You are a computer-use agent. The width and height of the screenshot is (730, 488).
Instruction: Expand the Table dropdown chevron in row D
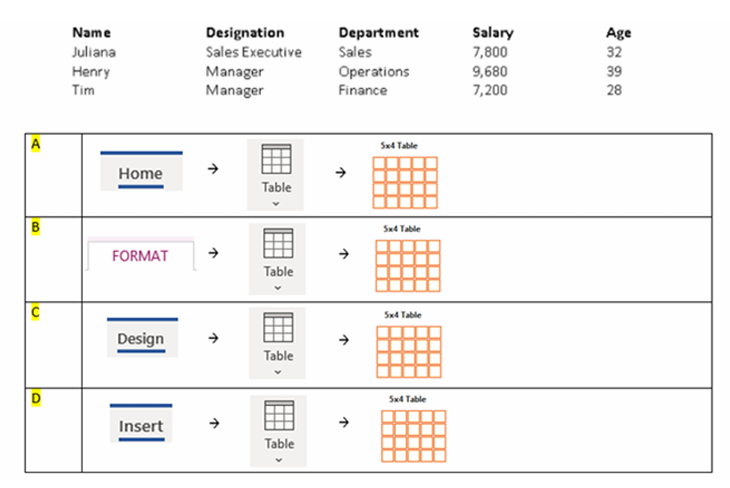[278, 459]
